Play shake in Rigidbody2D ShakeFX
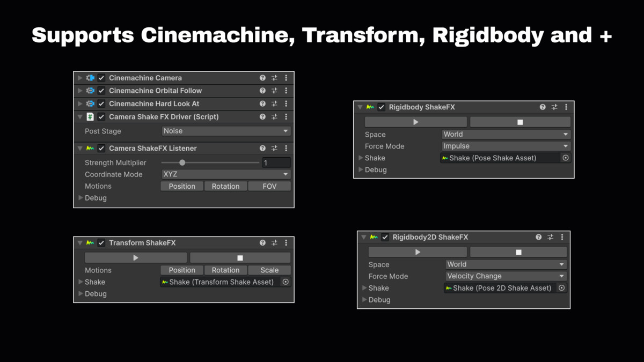The width and height of the screenshot is (644, 362). pos(418,252)
